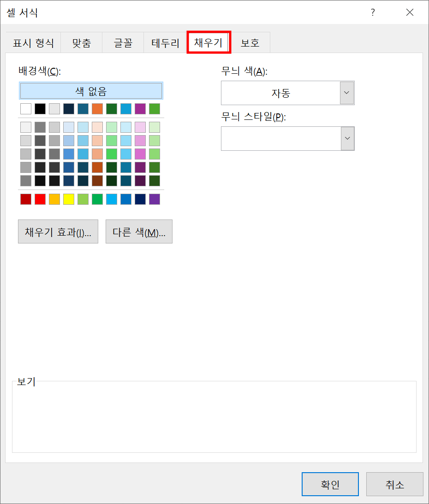This screenshot has height=504, width=429.
Task: Switch to the 테두리 tab
Action: pos(165,43)
